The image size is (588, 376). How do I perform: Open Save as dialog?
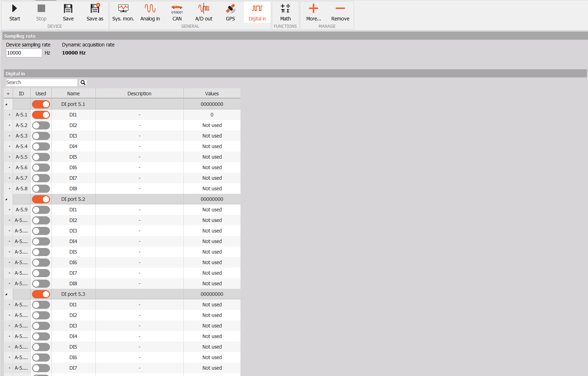95,13
